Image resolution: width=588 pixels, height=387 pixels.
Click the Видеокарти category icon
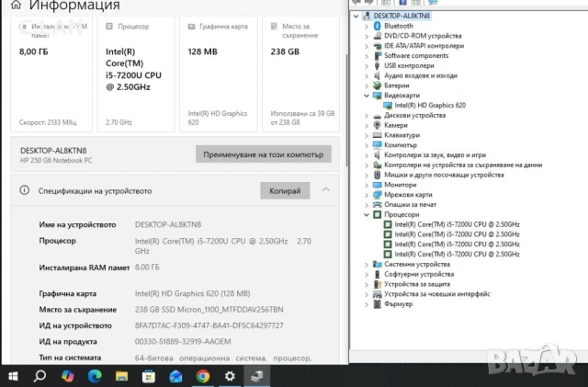378,96
